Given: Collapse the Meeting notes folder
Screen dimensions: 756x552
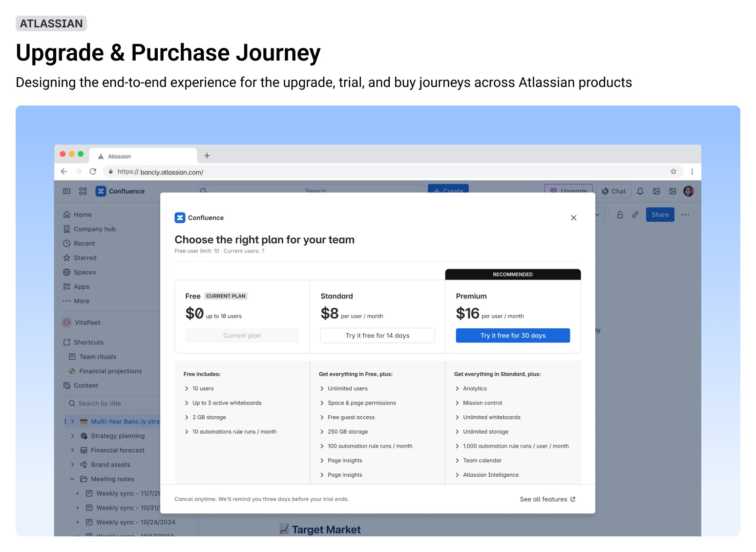Looking at the screenshot, I should point(72,479).
